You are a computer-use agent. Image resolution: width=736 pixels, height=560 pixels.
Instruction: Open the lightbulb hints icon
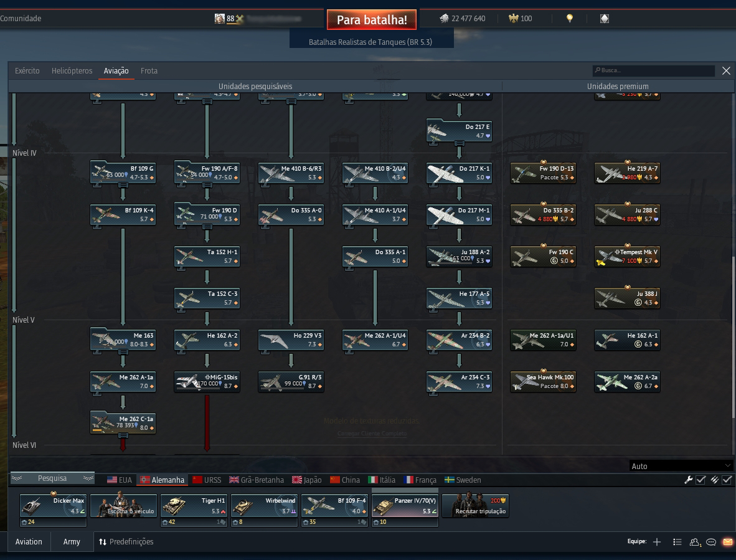(x=569, y=18)
